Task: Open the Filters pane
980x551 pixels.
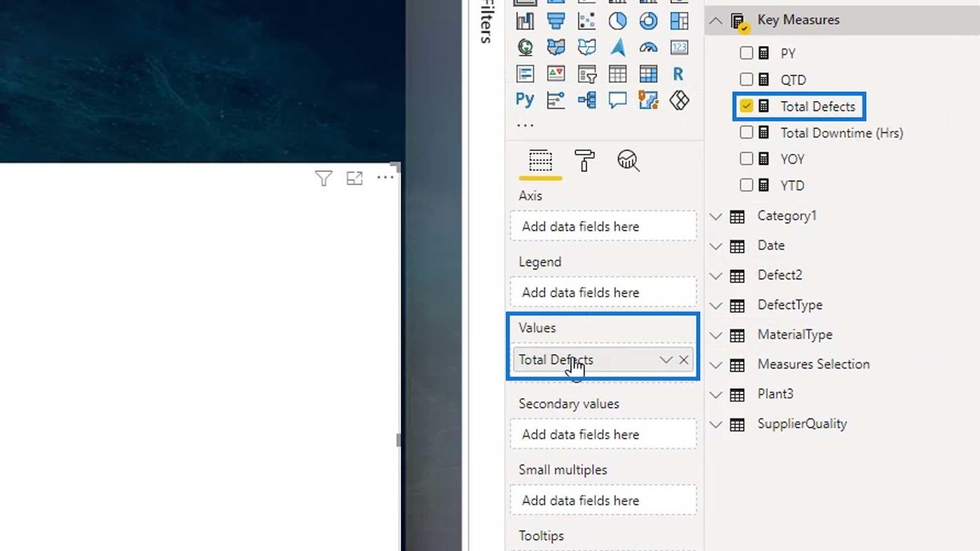Action: 487,23
